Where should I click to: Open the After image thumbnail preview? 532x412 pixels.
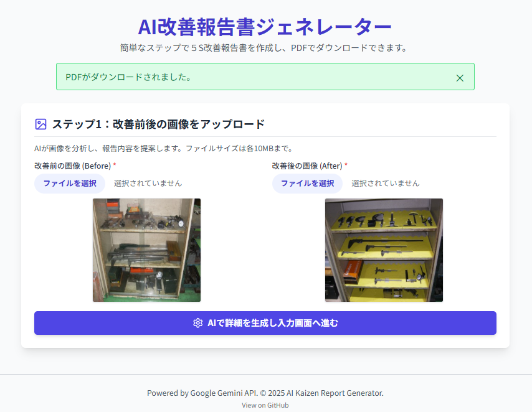[x=384, y=250]
